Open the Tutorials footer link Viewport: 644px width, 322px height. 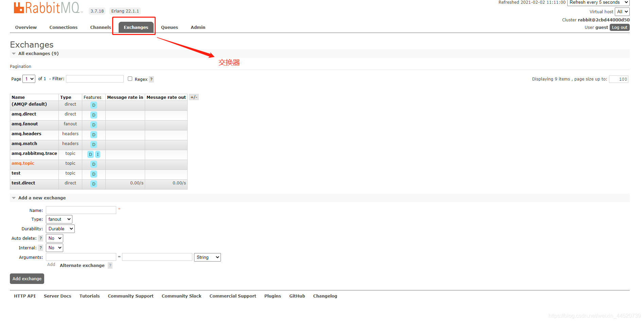(90, 296)
